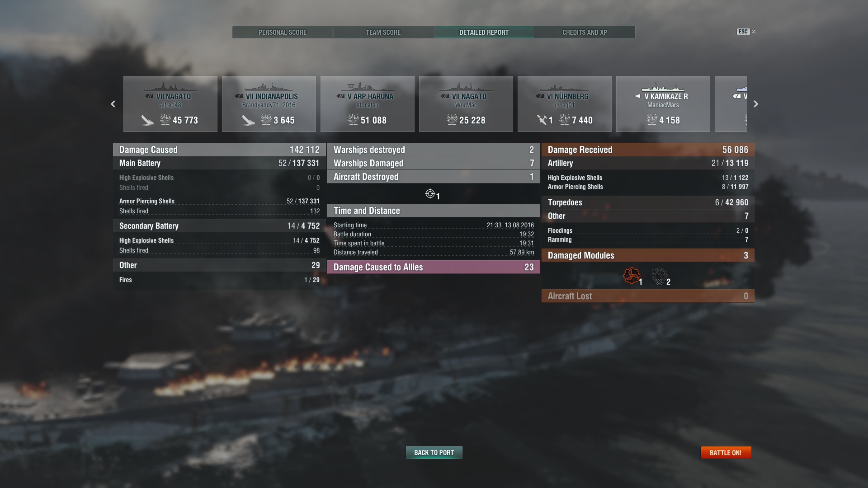868x488 pixels.
Task: Select the VII Nagato WorMac card
Action: (x=466, y=104)
